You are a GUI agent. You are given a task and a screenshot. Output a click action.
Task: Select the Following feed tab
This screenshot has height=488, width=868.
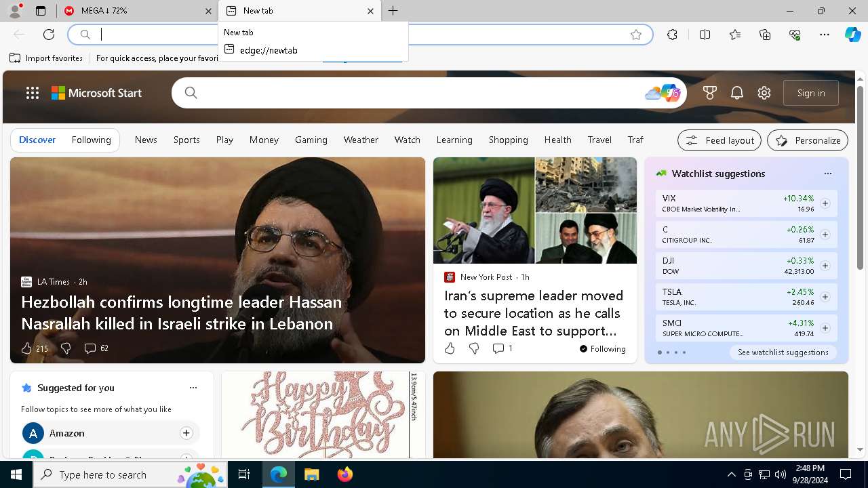(x=91, y=140)
